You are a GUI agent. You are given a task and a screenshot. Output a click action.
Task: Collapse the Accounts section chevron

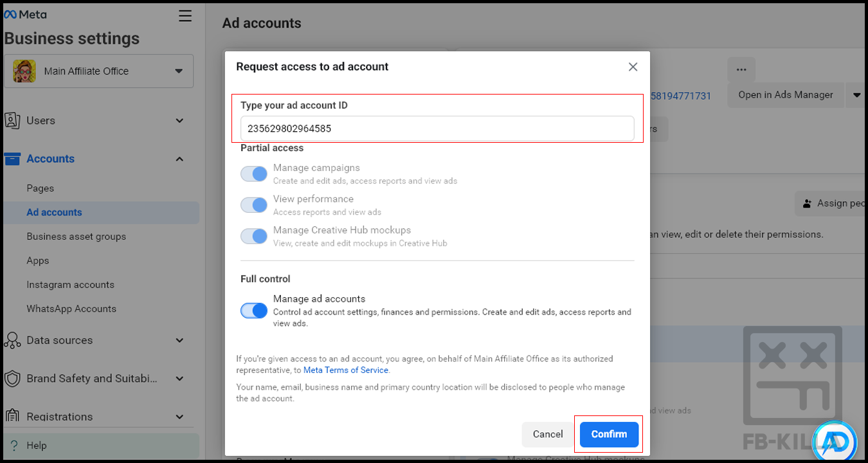(x=179, y=159)
